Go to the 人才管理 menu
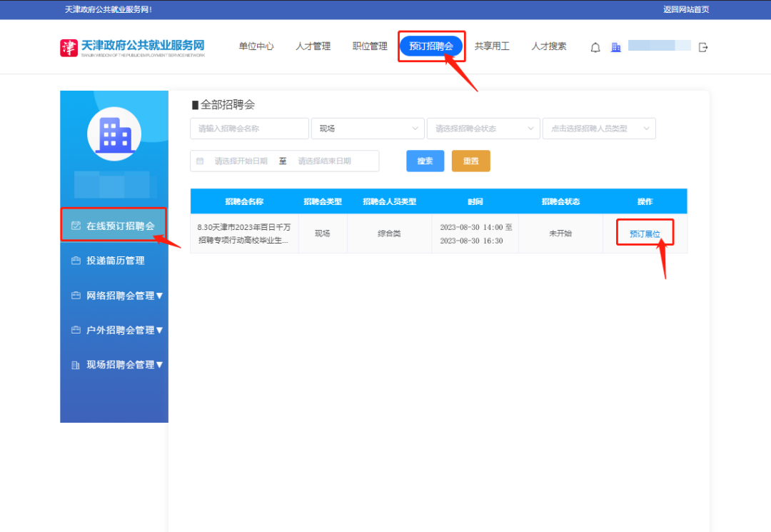 tap(313, 46)
